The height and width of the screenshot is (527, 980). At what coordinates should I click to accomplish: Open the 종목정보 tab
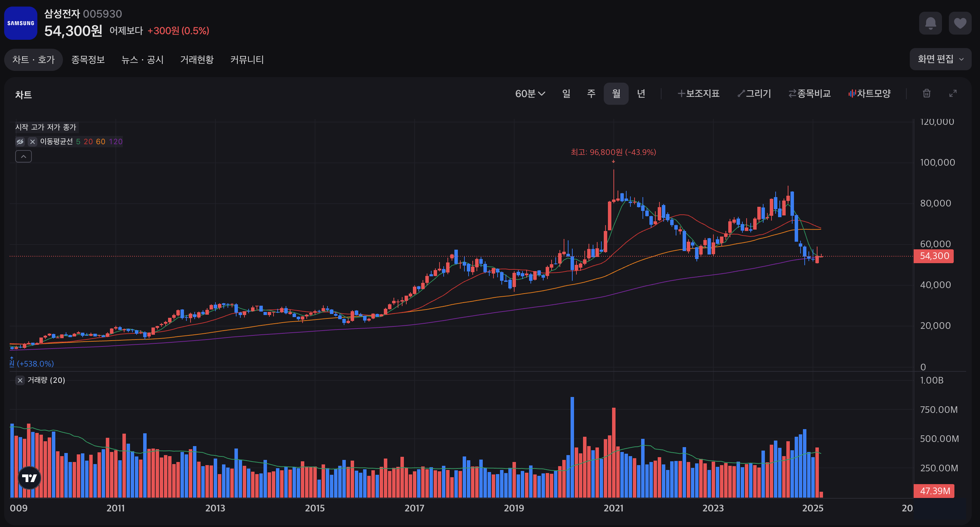click(88, 60)
